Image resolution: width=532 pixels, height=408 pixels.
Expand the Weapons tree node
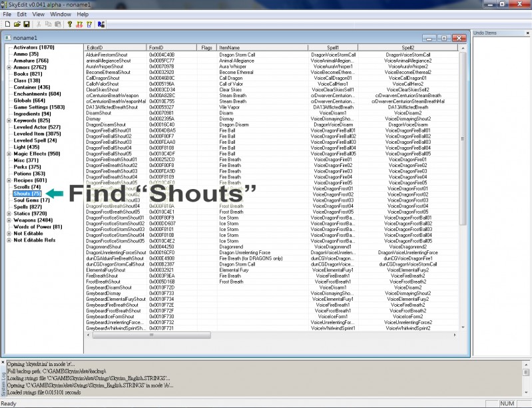click(x=9, y=220)
